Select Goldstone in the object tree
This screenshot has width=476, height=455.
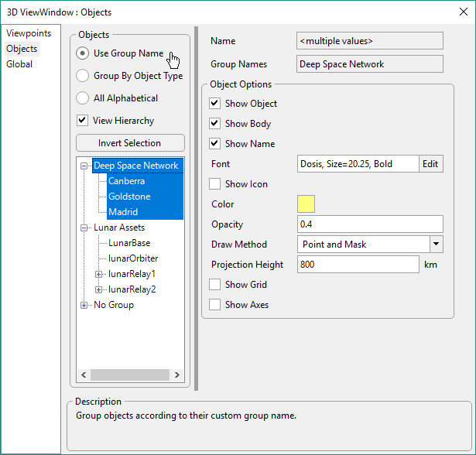click(x=129, y=197)
